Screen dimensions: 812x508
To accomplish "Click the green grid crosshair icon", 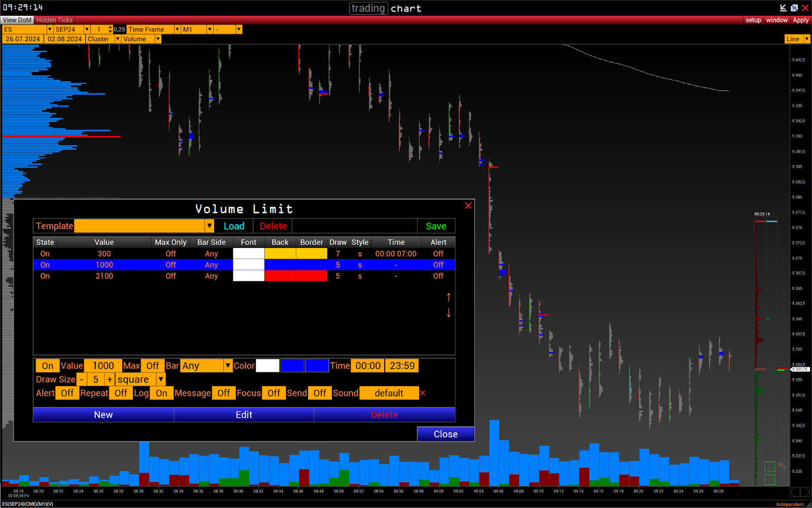I will point(770,480).
